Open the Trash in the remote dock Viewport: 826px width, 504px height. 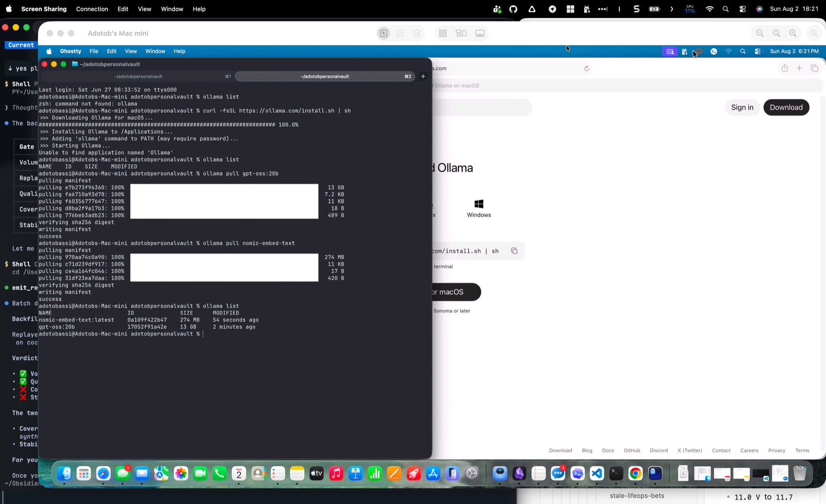coord(799,473)
